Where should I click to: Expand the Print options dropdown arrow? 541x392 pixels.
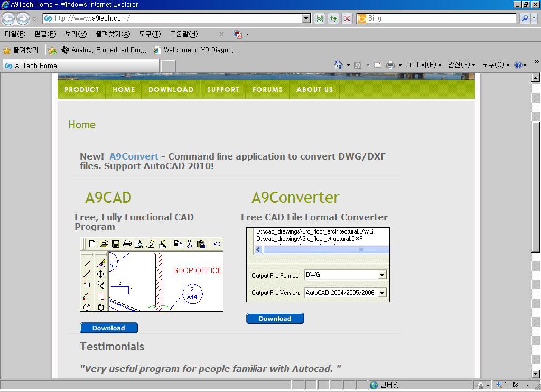(400, 65)
